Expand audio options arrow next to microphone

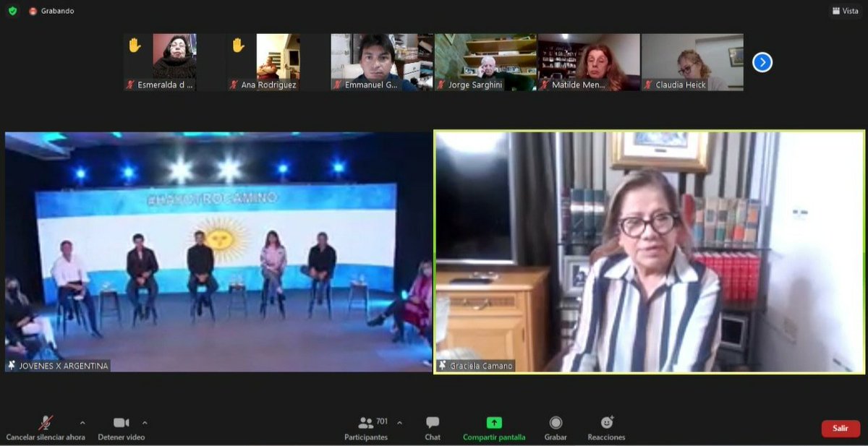(82, 423)
